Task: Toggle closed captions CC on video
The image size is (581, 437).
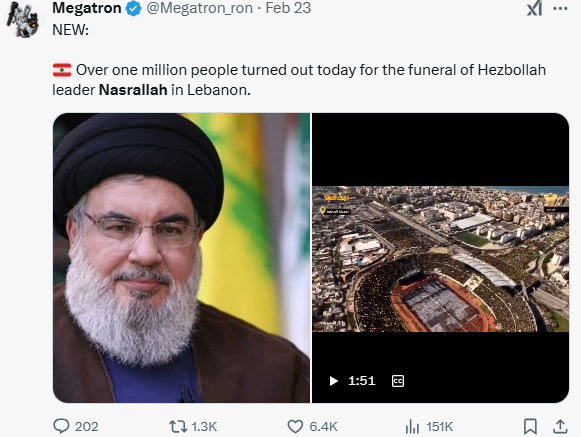Action: [x=398, y=381]
